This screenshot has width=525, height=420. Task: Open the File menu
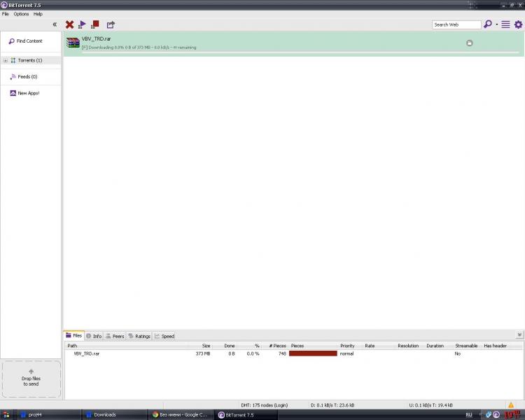(6, 14)
